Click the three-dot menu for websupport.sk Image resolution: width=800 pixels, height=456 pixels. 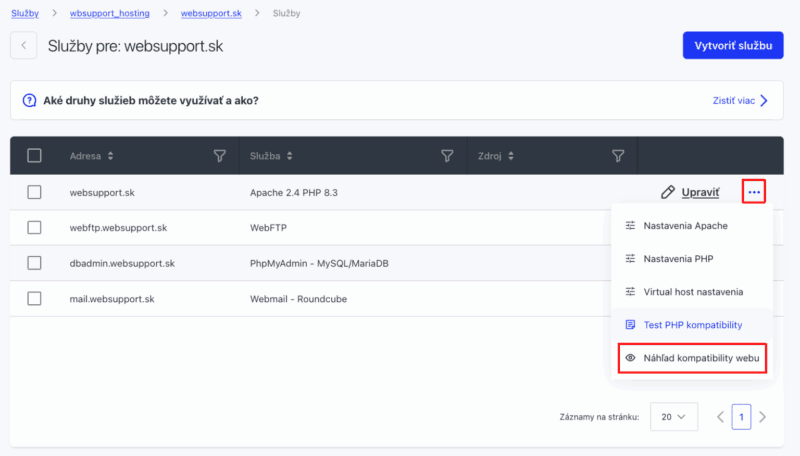click(754, 192)
